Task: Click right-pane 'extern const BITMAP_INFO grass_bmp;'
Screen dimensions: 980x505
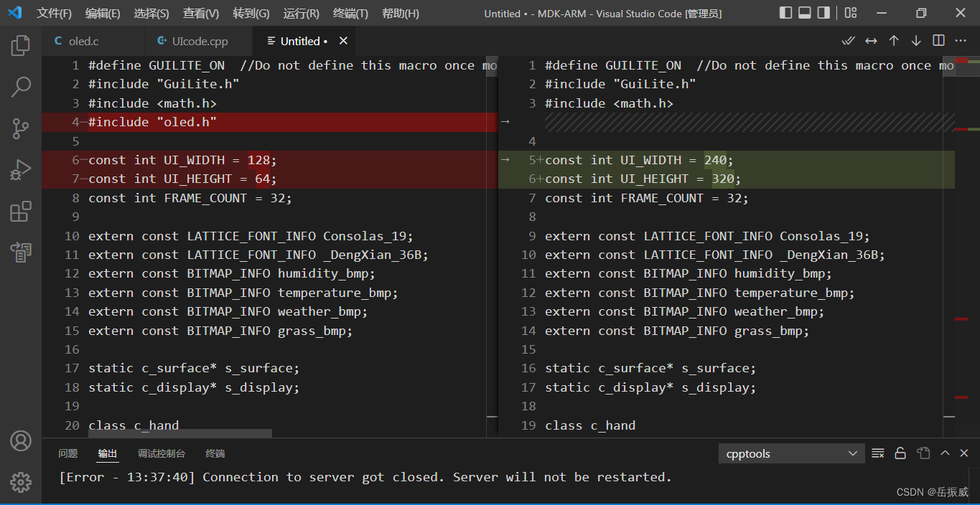Action: pos(677,331)
